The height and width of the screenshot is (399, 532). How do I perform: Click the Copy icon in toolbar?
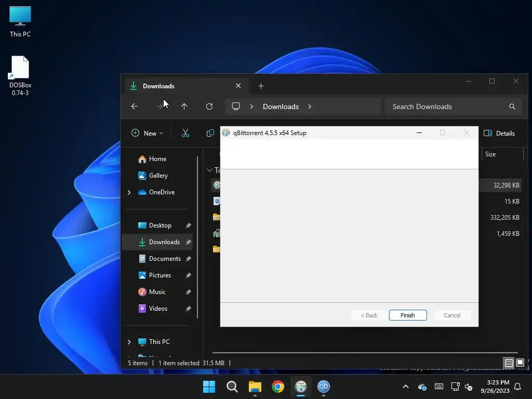[x=210, y=134]
